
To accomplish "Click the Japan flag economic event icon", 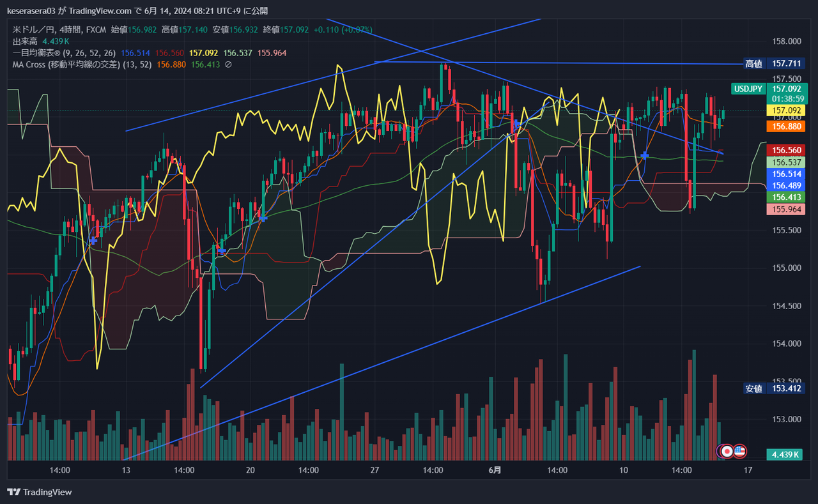I will (727, 451).
